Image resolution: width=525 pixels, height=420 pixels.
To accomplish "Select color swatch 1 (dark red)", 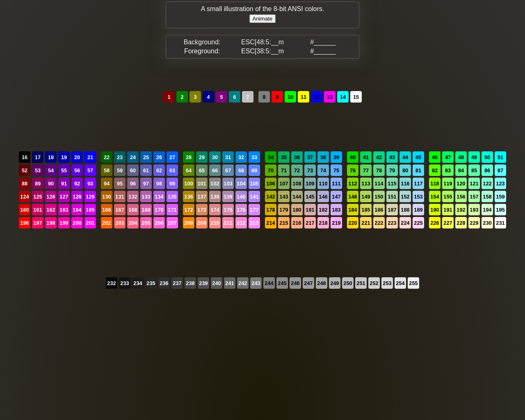I will coord(169,97).
